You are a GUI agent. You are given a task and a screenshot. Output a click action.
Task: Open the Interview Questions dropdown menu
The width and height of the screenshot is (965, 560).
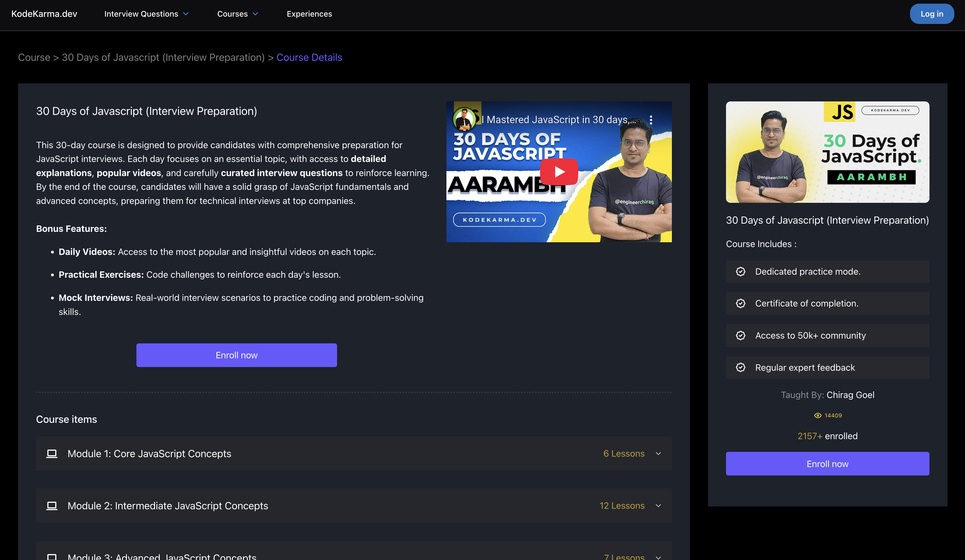tap(146, 14)
